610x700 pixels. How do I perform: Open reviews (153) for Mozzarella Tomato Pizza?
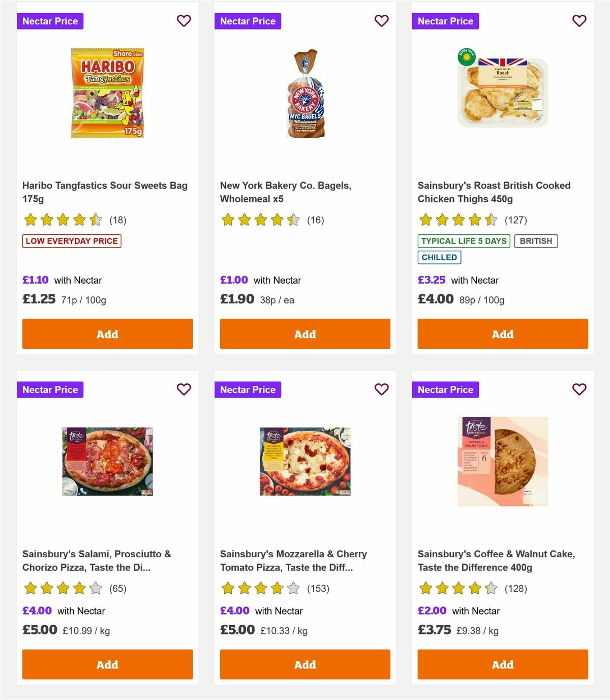(318, 589)
